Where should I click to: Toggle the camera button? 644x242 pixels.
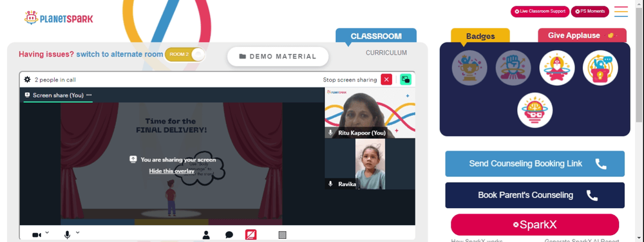click(37, 235)
